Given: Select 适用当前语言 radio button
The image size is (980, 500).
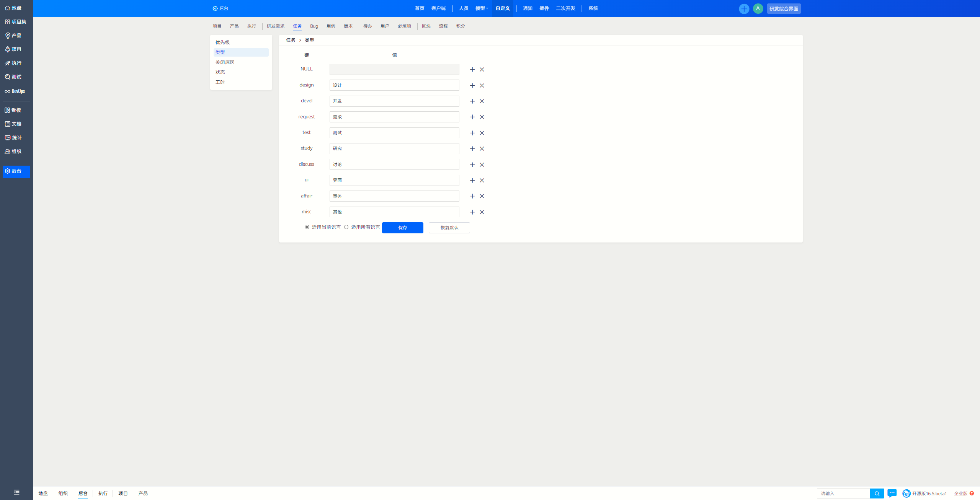Looking at the screenshot, I should pyautogui.click(x=307, y=227).
